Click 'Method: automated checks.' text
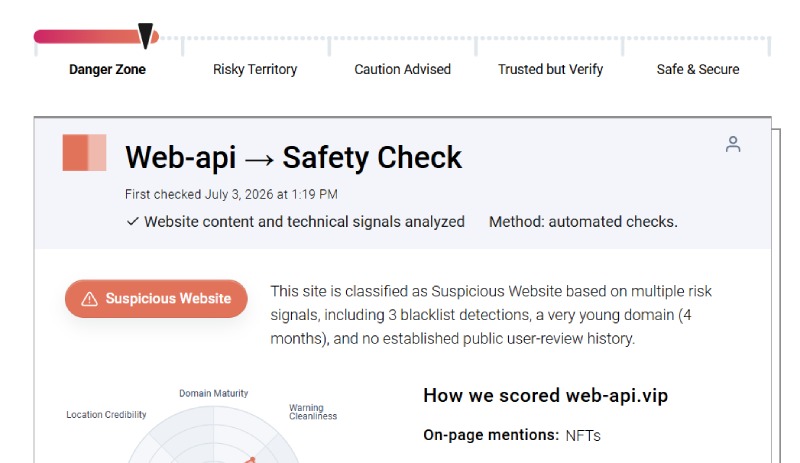The image size is (800, 463). click(x=583, y=222)
